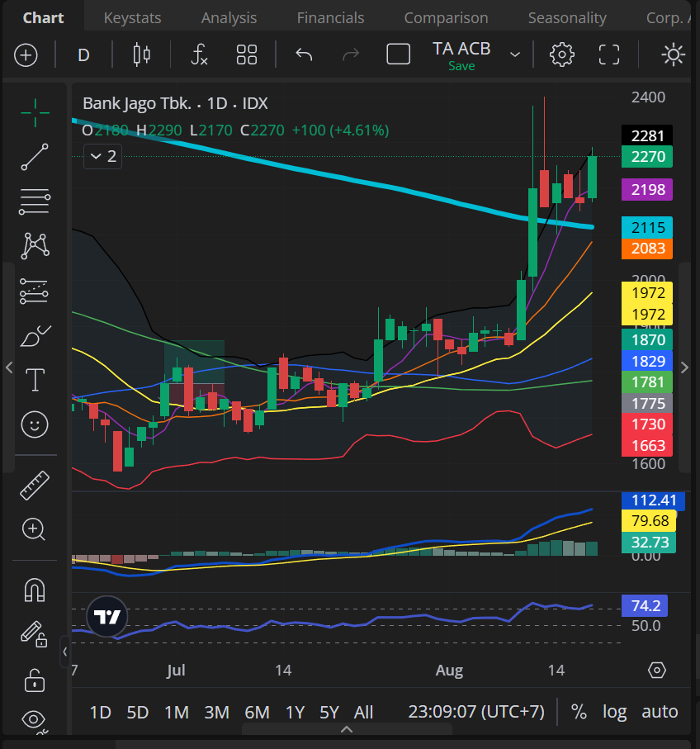Viewport: 700px width, 749px height.
Task: Show All time range
Action: (363, 712)
